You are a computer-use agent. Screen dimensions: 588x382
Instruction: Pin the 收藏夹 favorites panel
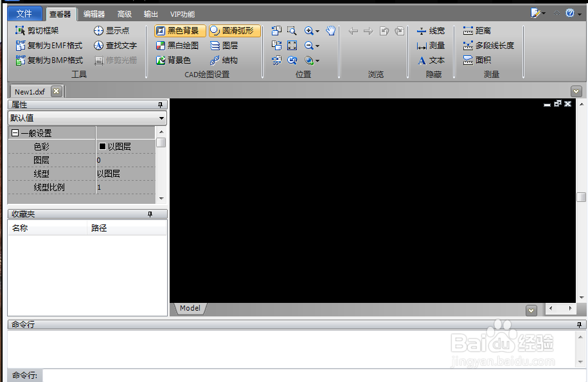150,214
